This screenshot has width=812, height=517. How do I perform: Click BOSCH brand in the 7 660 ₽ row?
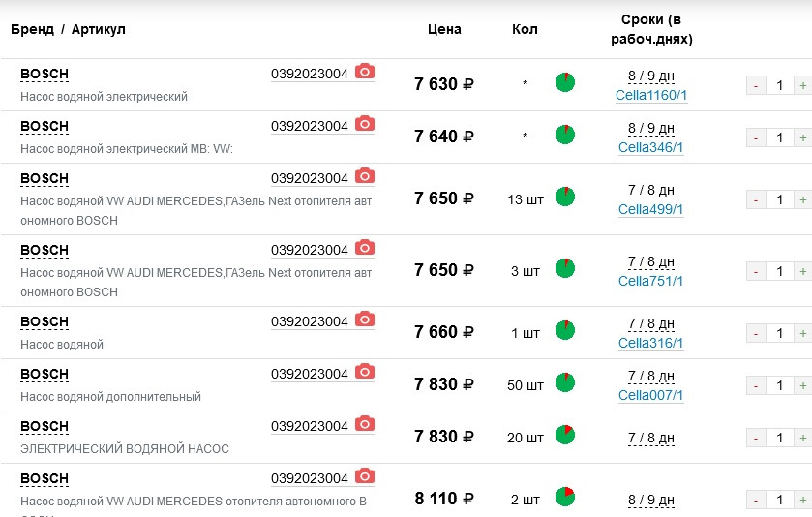tap(45, 322)
